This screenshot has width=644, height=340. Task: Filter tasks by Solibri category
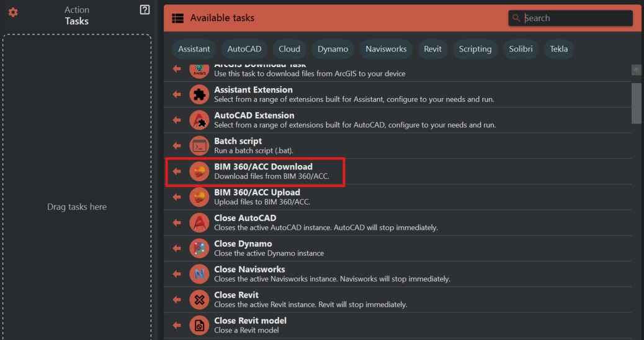(521, 49)
